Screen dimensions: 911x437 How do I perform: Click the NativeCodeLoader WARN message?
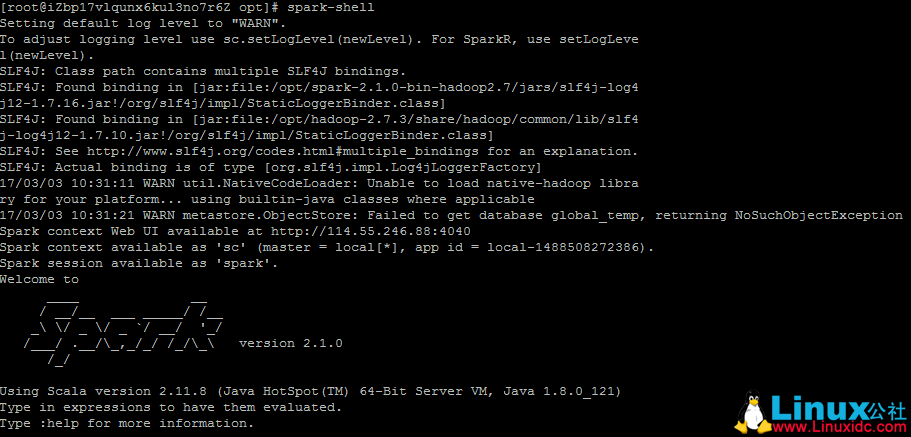(x=318, y=183)
